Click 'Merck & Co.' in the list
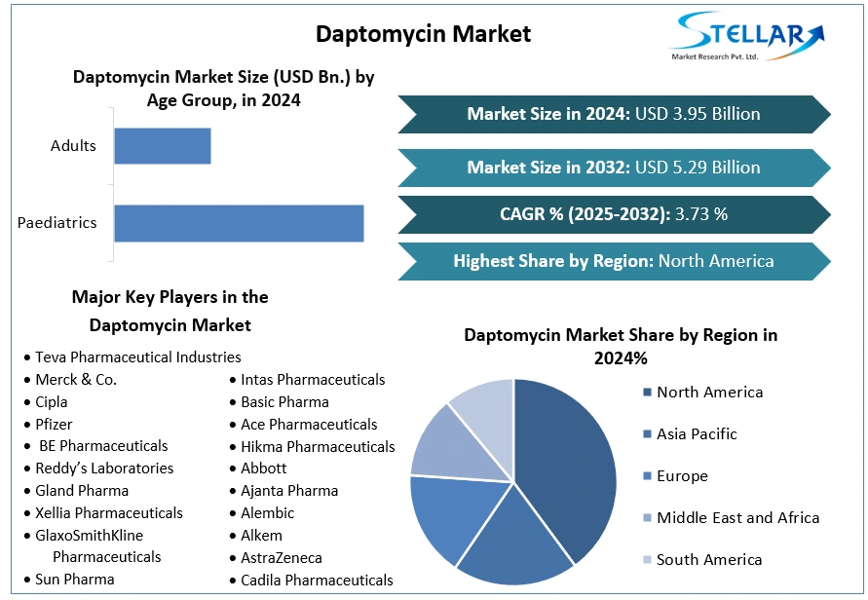The height and width of the screenshot is (600, 868). point(76,380)
